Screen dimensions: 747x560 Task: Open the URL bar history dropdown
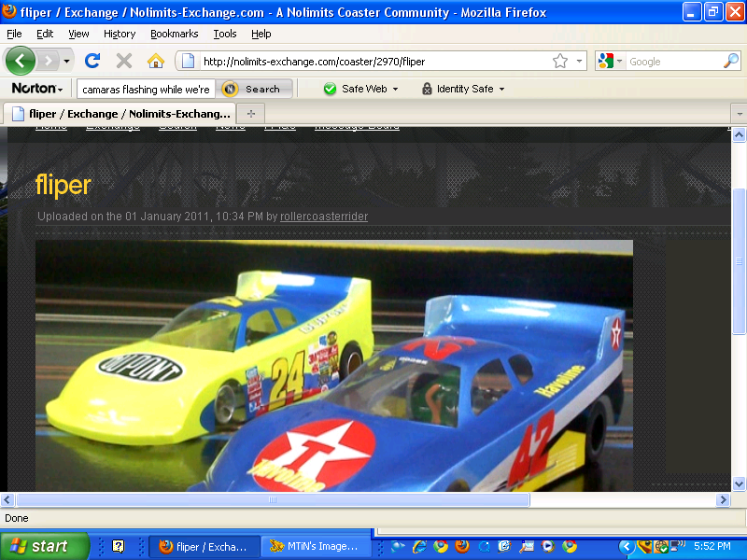pos(579,61)
